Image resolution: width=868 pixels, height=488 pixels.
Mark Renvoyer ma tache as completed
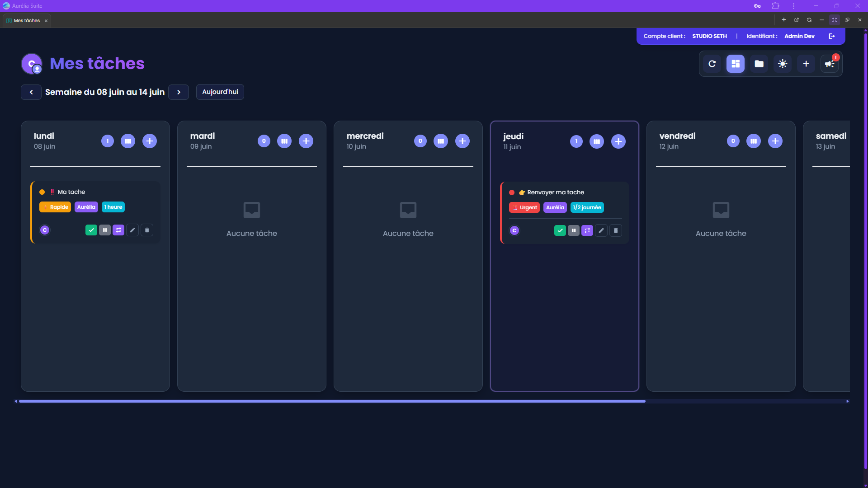point(560,230)
